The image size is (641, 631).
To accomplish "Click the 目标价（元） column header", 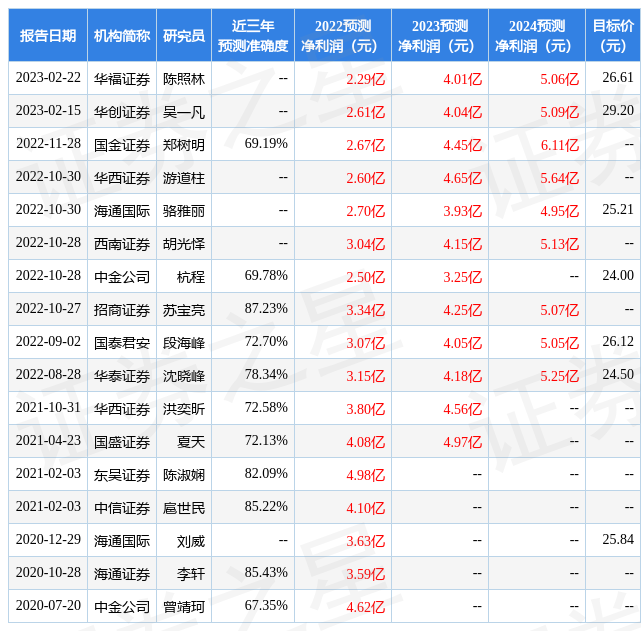I will 613,36.
